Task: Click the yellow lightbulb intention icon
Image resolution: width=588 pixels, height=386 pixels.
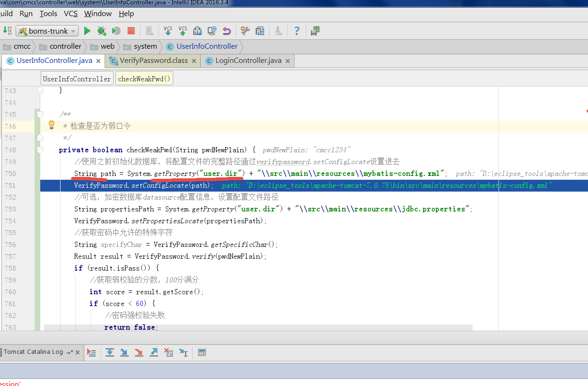Action: pyautogui.click(x=52, y=125)
